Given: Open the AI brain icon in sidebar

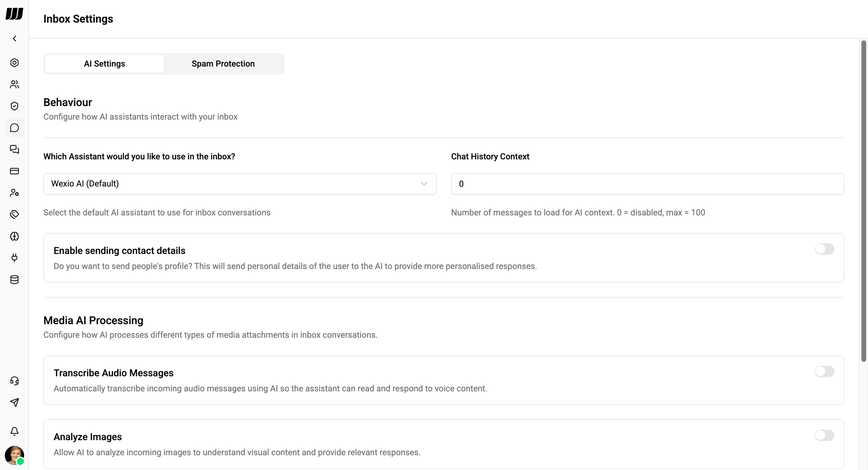Looking at the screenshot, I should pyautogui.click(x=14, y=237).
